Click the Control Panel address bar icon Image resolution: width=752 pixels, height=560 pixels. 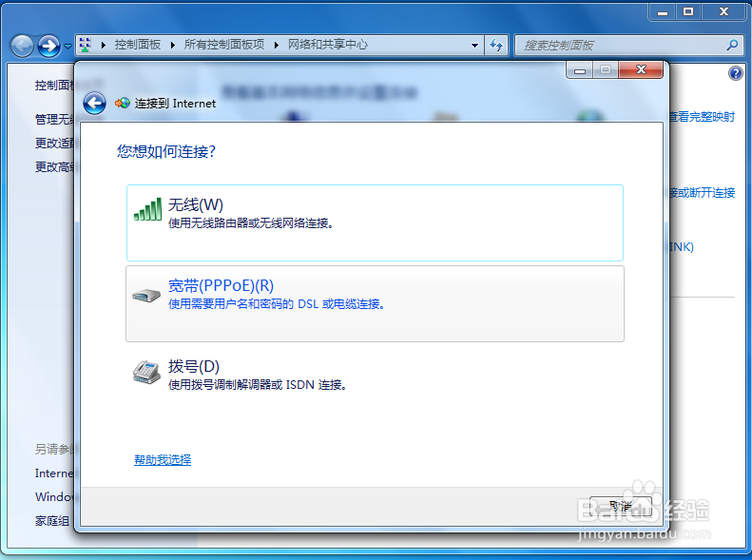(x=86, y=45)
